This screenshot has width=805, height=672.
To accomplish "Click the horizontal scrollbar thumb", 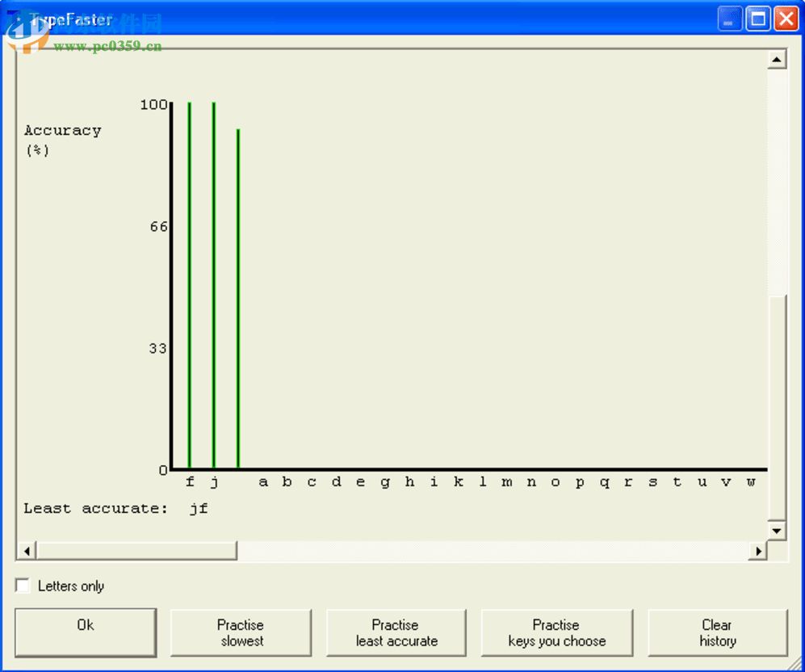I will point(136,551).
